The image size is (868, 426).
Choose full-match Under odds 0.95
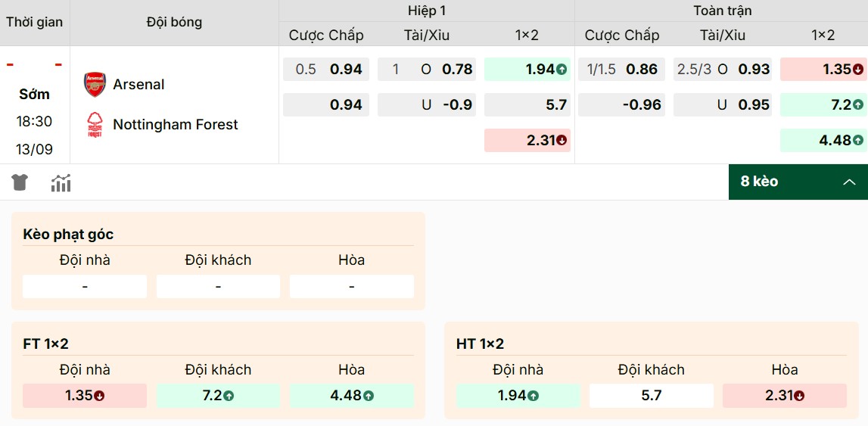point(721,105)
